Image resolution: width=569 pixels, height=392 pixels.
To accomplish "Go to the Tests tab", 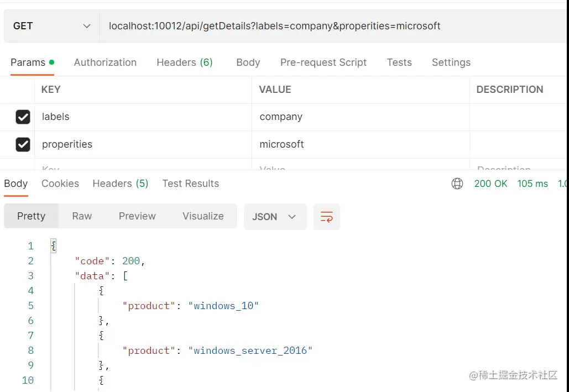I will 399,62.
